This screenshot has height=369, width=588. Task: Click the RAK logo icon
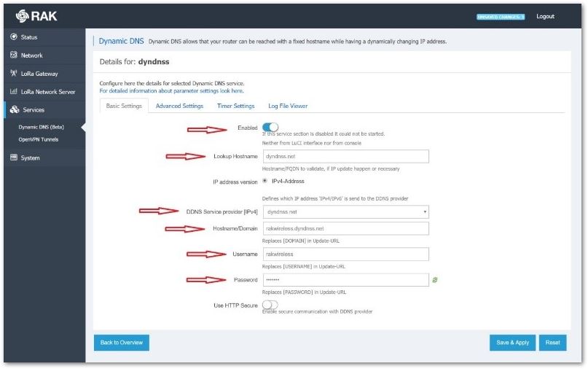click(20, 15)
